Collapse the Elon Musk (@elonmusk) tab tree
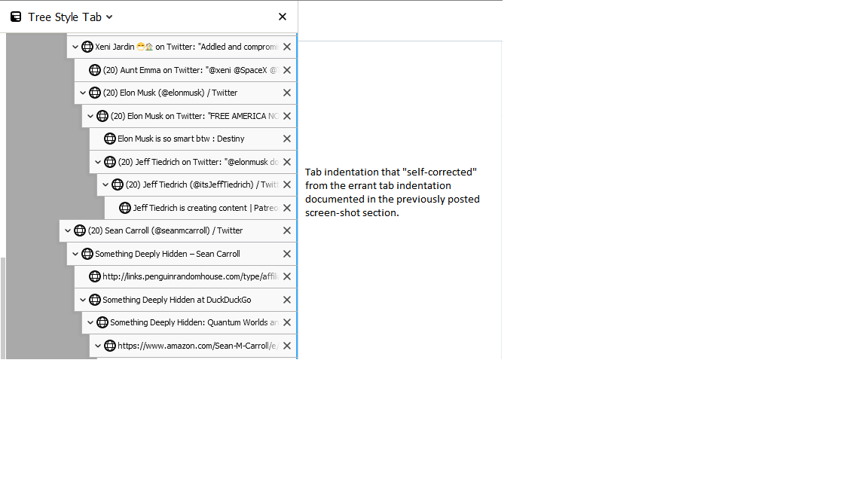The image size is (868, 488). point(83,93)
